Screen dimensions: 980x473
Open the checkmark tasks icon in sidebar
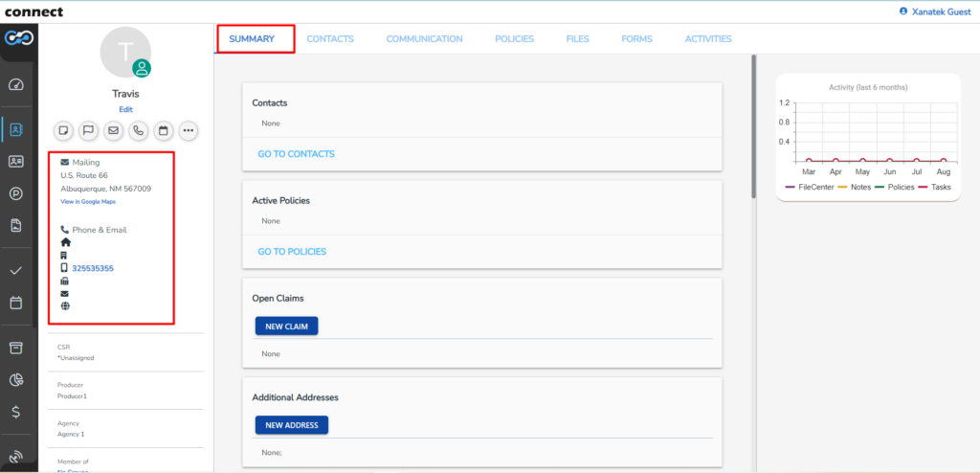coord(17,271)
